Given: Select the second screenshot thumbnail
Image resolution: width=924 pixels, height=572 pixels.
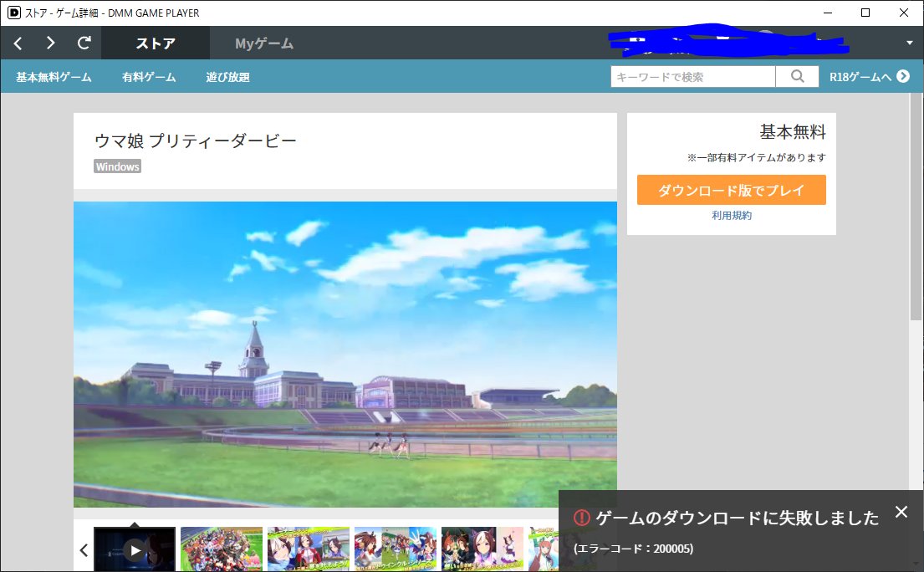Looking at the screenshot, I should 221,549.
